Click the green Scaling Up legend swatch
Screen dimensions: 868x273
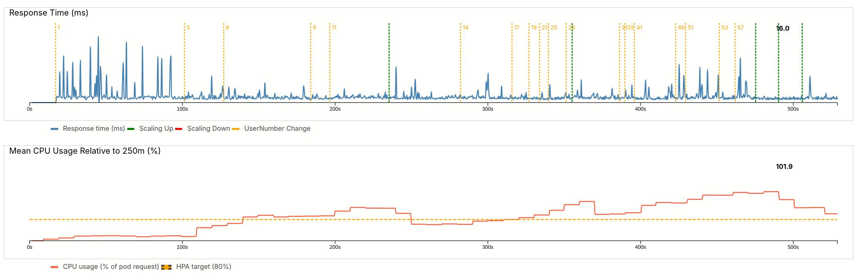pyautogui.click(x=131, y=129)
